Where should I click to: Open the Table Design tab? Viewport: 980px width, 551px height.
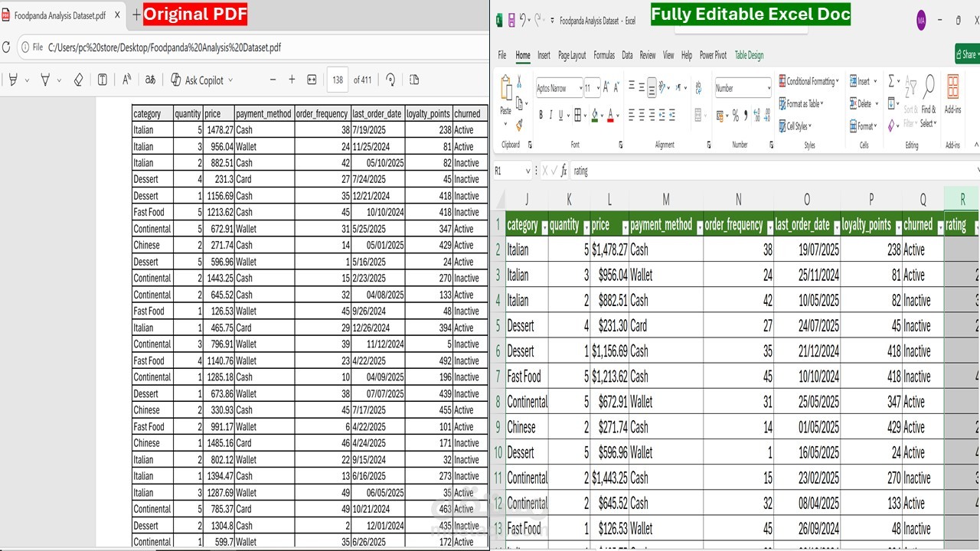click(749, 55)
